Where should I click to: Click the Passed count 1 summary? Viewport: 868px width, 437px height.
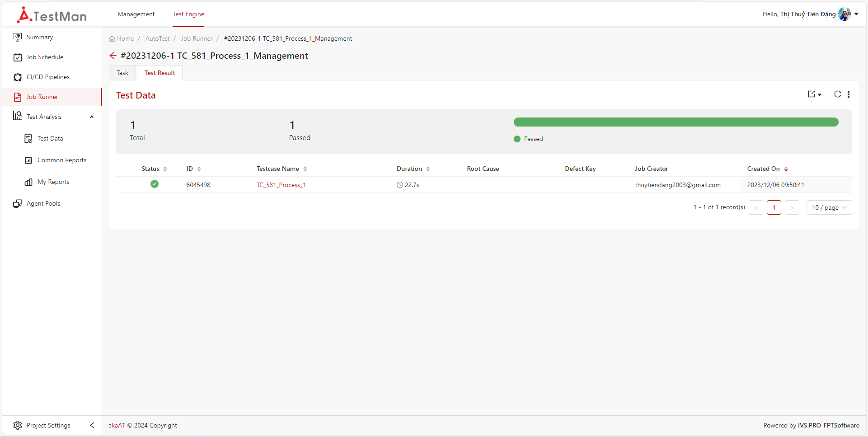tap(300, 131)
